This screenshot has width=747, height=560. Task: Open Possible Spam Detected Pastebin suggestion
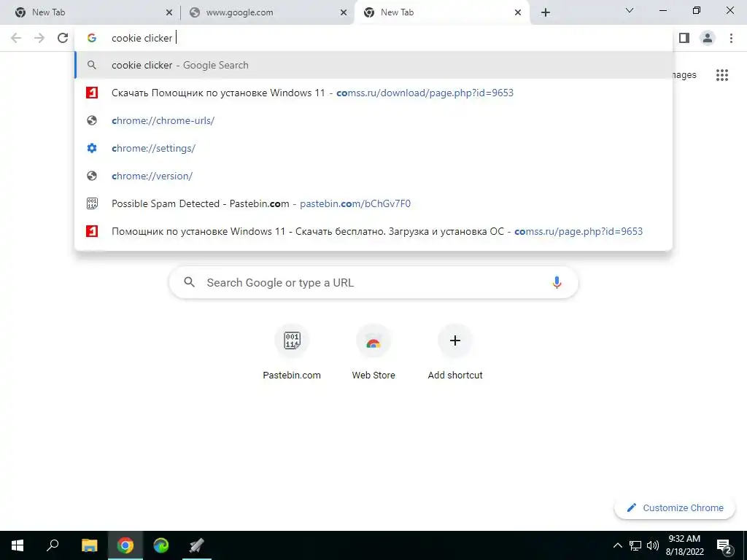(x=373, y=203)
